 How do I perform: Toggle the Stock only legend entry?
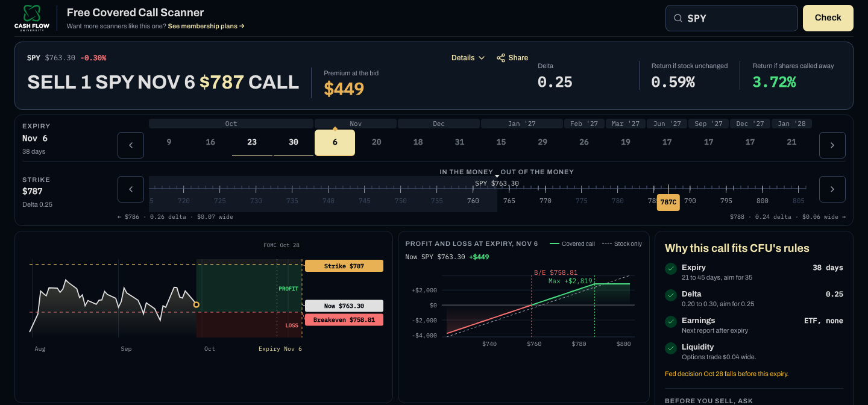(621, 243)
